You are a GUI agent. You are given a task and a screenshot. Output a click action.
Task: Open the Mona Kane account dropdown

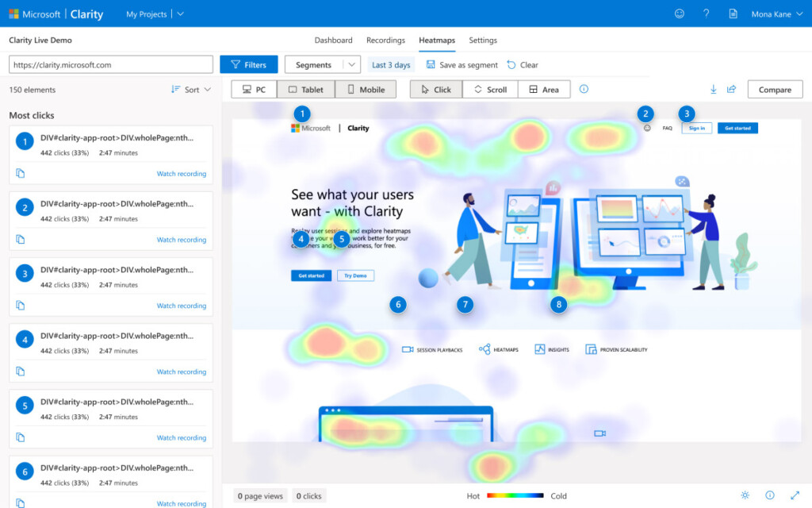coord(771,13)
